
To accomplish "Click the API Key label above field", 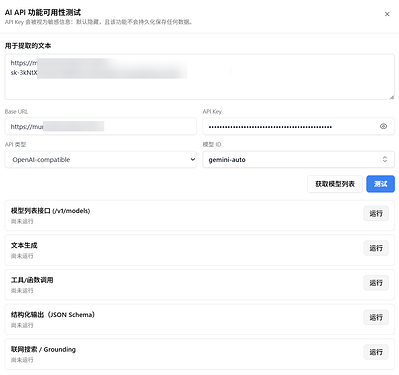I will pyautogui.click(x=212, y=112).
